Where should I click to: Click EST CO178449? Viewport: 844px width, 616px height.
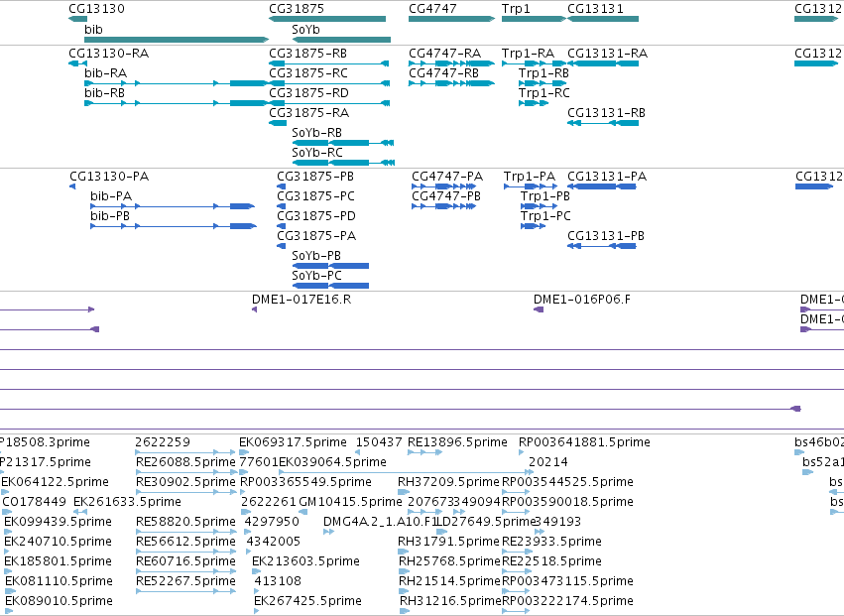(35, 502)
